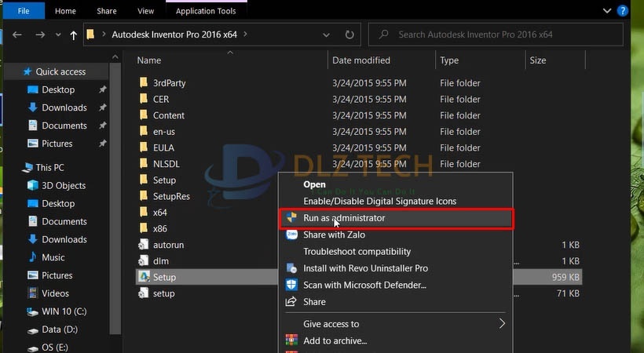Select Quick access in navigation pane
Screen dimensions: 644x353
60,72
